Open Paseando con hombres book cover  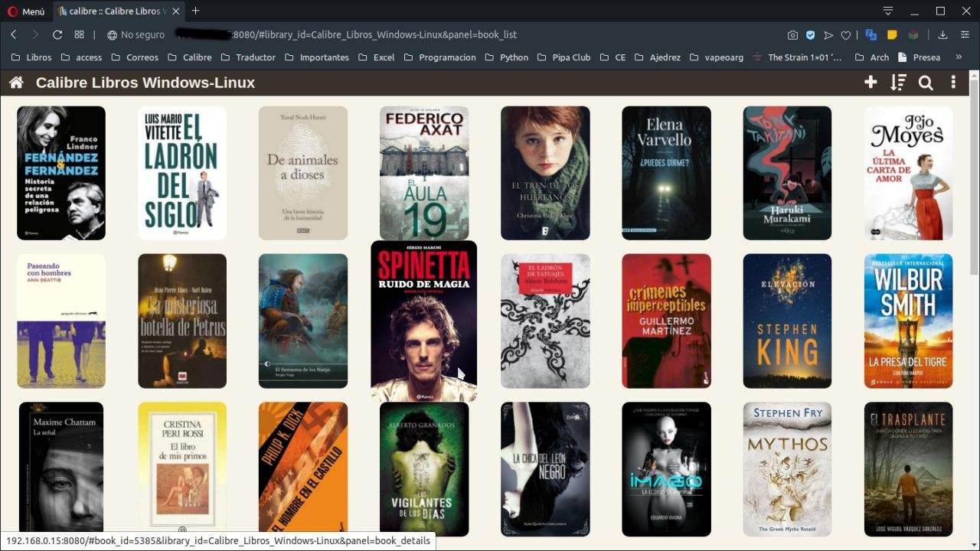coord(61,321)
